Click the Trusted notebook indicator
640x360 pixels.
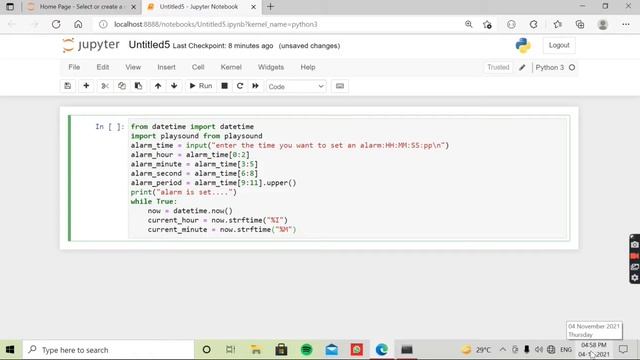(498, 67)
